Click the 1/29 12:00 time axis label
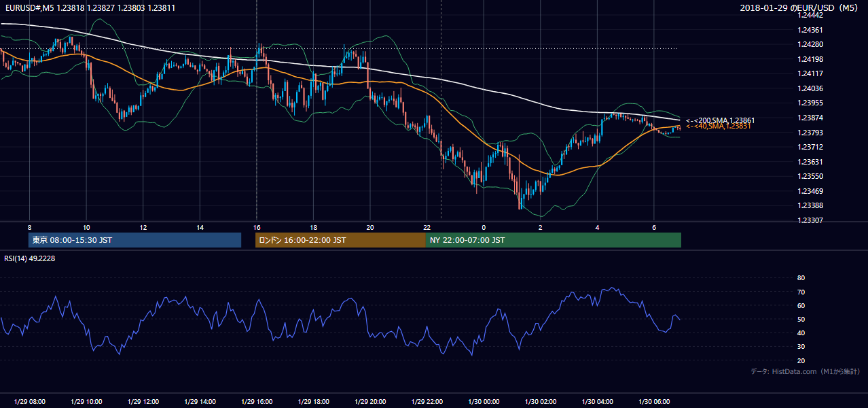The height and width of the screenshot is (408, 868). [143, 402]
